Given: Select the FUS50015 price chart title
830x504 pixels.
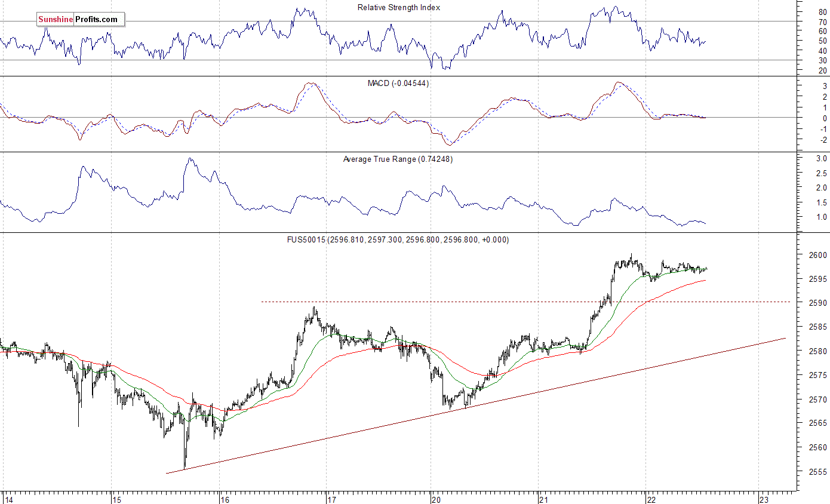Looking at the screenshot, I should pyautogui.click(x=398, y=239).
